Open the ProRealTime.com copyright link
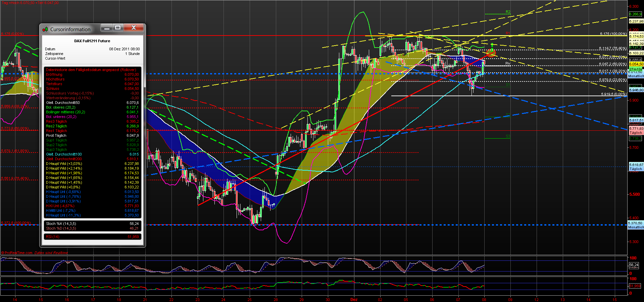644x302 pixels. click(17, 252)
